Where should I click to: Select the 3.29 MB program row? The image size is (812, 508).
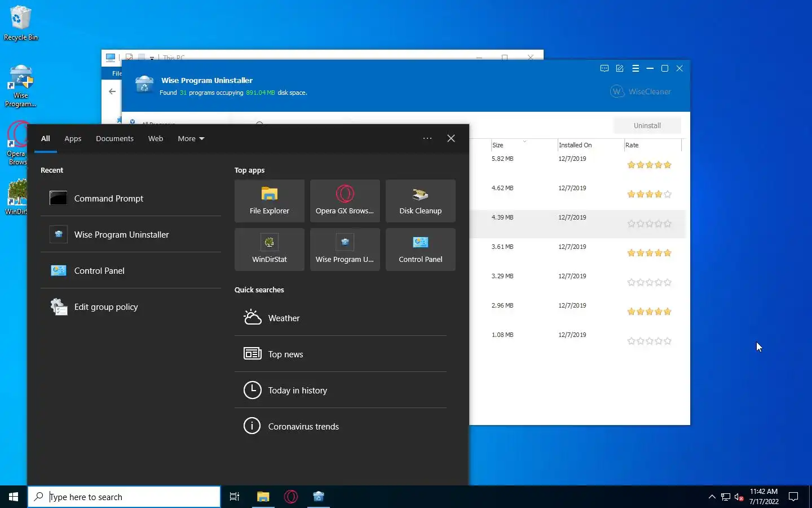(x=577, y=282)
